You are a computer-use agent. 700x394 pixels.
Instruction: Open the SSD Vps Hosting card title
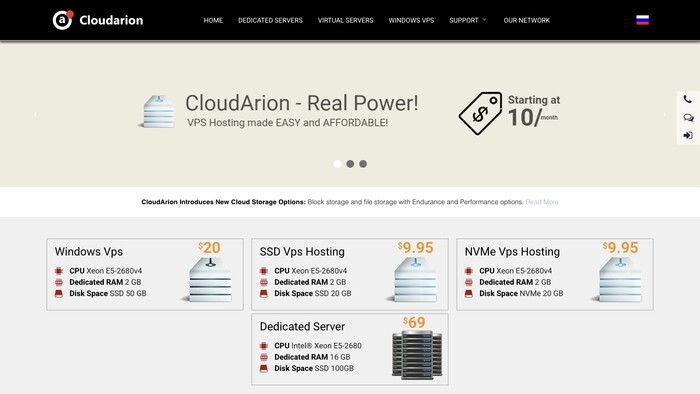(302, 252)
